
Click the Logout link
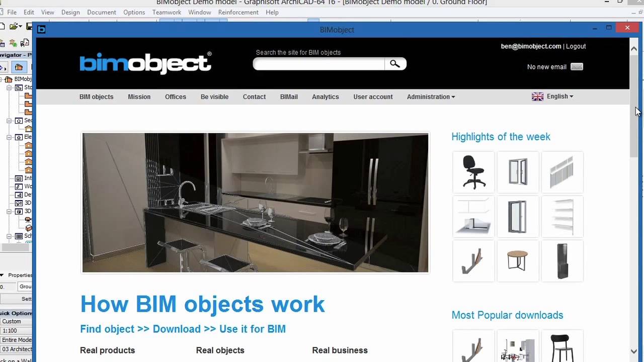pyautogui.click(x=576, y=46)
